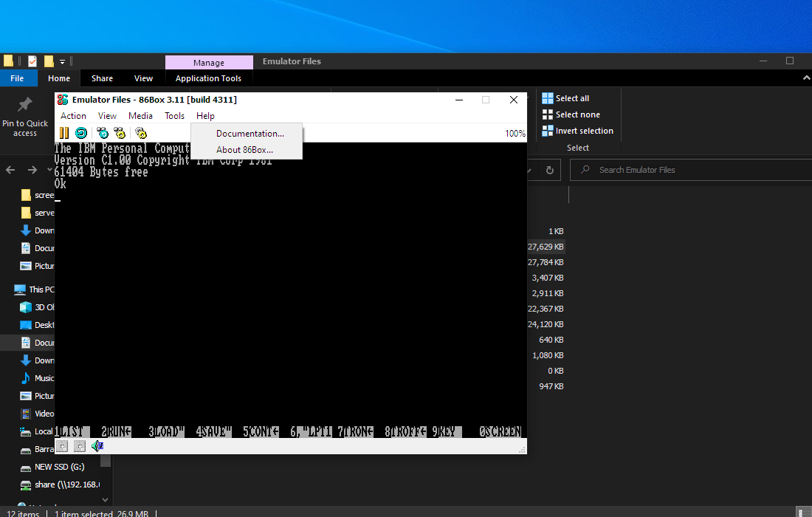Image resolution: width=812 pixels, height=517 pixels.
Task: Switch to the Share ribbon tab
Action: pyautogui.click(x=102, y=78)
